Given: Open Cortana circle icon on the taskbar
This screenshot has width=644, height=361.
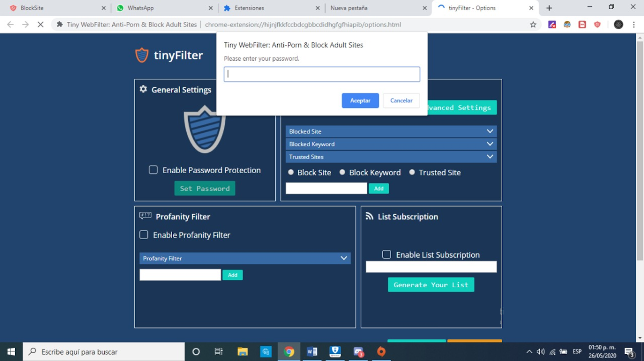Looking at the screenshot, I should click(x=196, y=352).
